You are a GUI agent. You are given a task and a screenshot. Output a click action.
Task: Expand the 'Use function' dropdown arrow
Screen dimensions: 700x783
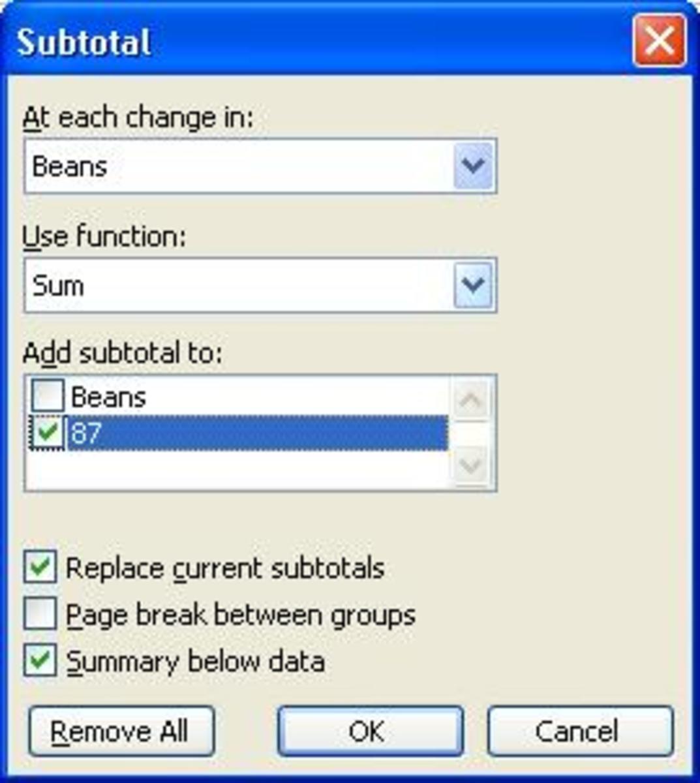pyautogui.click(x=473, y=285)
